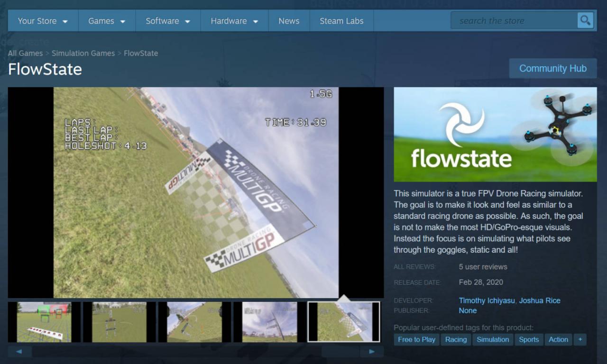Viewport: 607px width, 364px height.
Task: Click the search magnifying glass icon
Action: pos(585,20)
